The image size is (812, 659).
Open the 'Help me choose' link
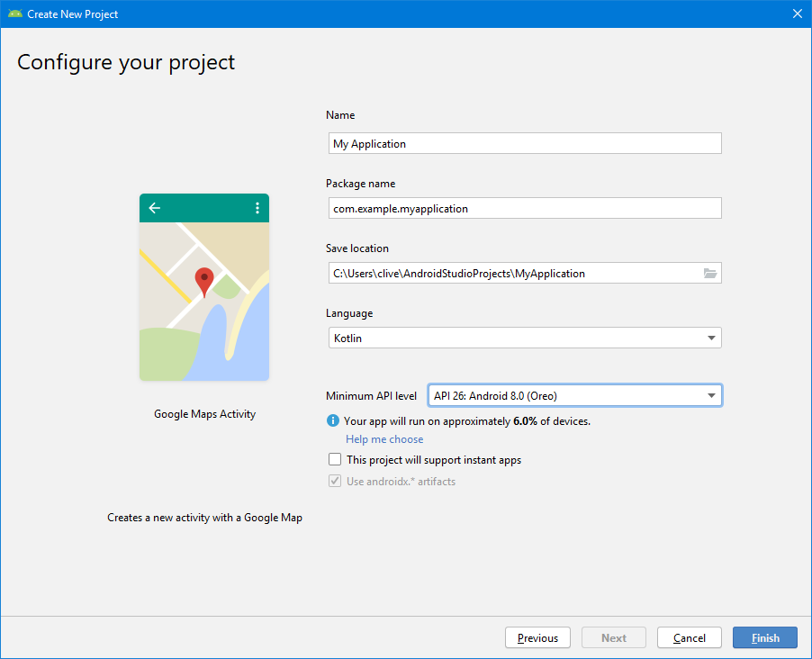tap(384, 439)
